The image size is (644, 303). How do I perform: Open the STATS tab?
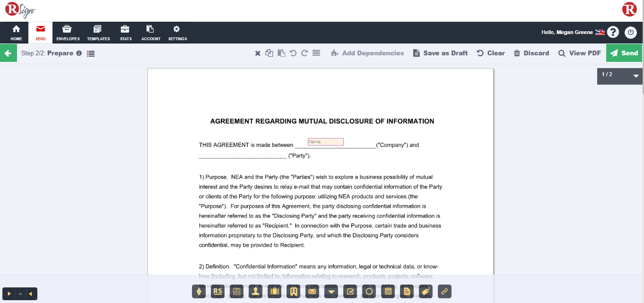[x=126, y=33]
